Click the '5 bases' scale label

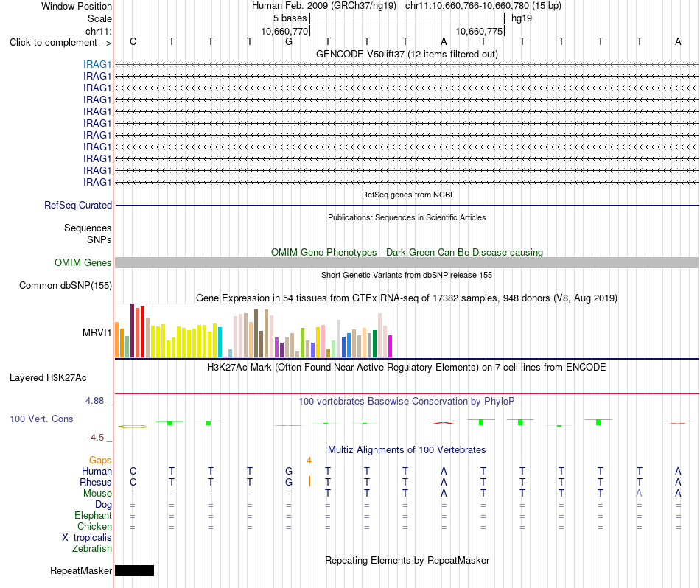pyautogui.click(x=290, y=18)
